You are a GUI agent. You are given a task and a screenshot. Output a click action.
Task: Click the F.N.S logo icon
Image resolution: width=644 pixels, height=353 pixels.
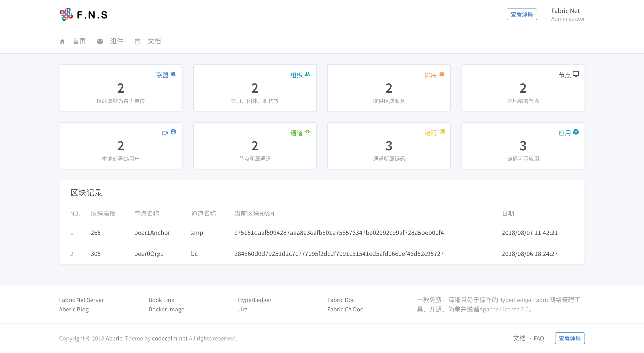tap(66, 14)
